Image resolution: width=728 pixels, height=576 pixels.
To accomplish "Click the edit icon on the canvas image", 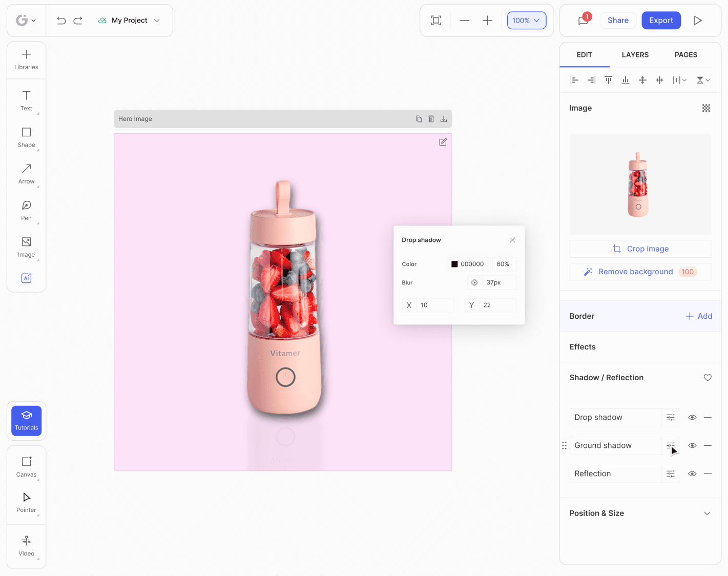I will (443, 142).
